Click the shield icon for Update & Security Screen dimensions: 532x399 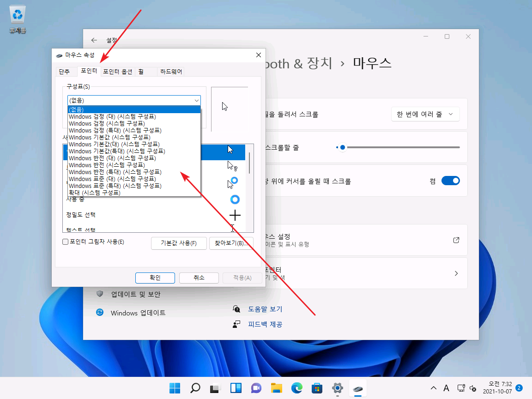point(100,294)
